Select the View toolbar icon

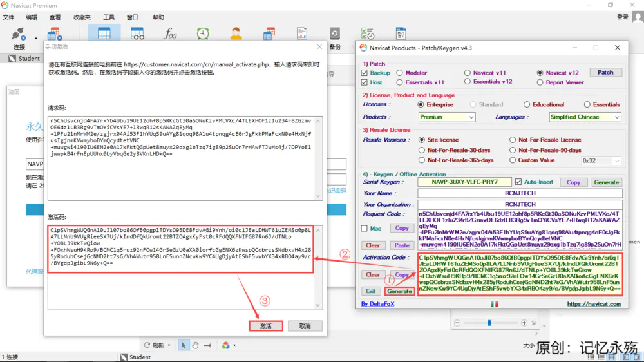137,33
